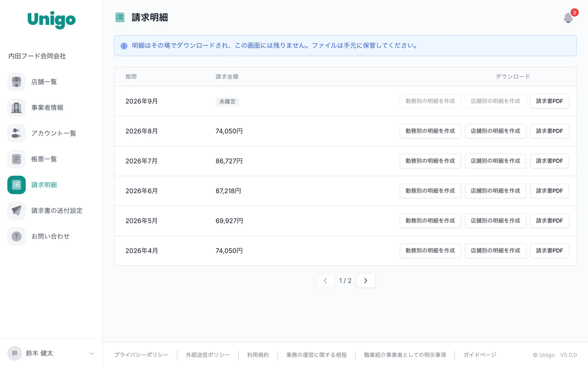Click the 86,727円 amount cell
588x368 pixels.
[x=229, y=161]
